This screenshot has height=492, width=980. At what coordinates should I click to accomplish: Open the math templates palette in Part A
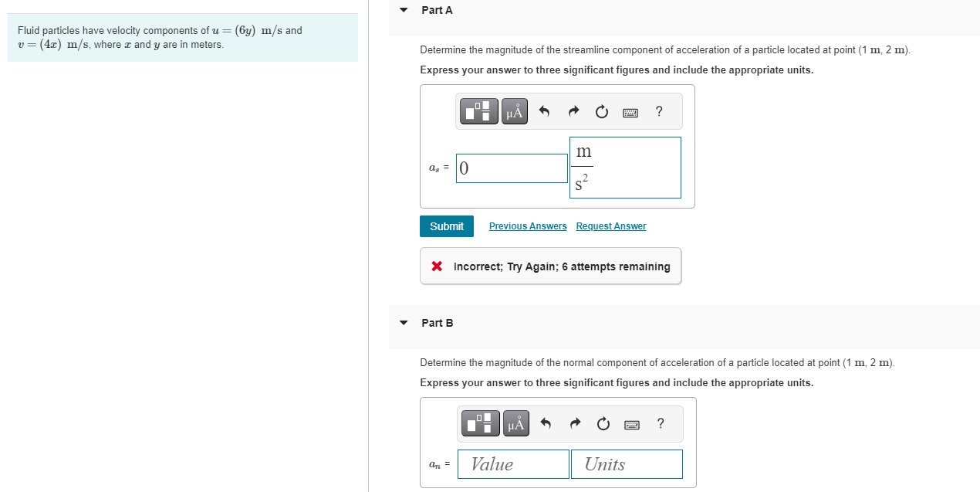(x=478, y=110)
